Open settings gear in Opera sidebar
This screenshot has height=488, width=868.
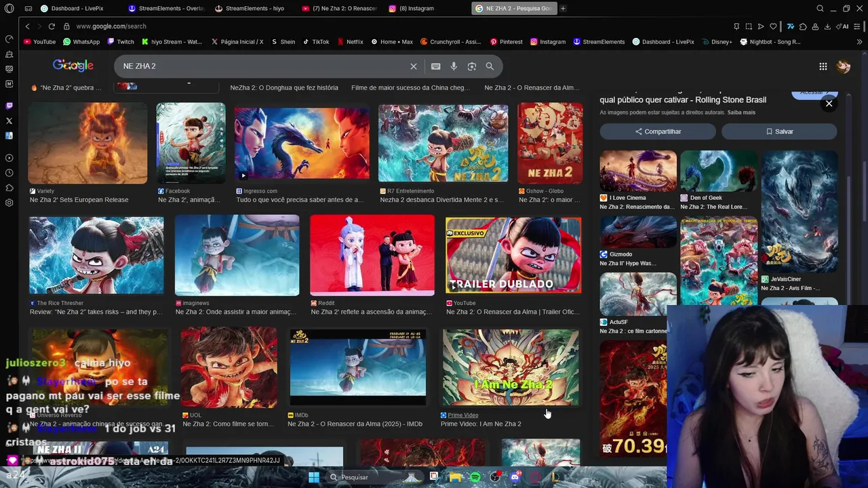(x=9, y=203)
